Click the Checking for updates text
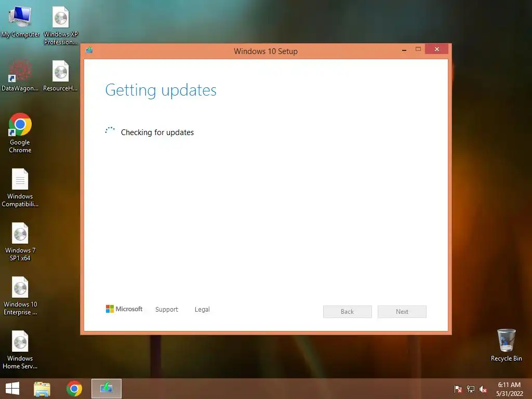This screenshot has height=399, width=532. [157, 132]
